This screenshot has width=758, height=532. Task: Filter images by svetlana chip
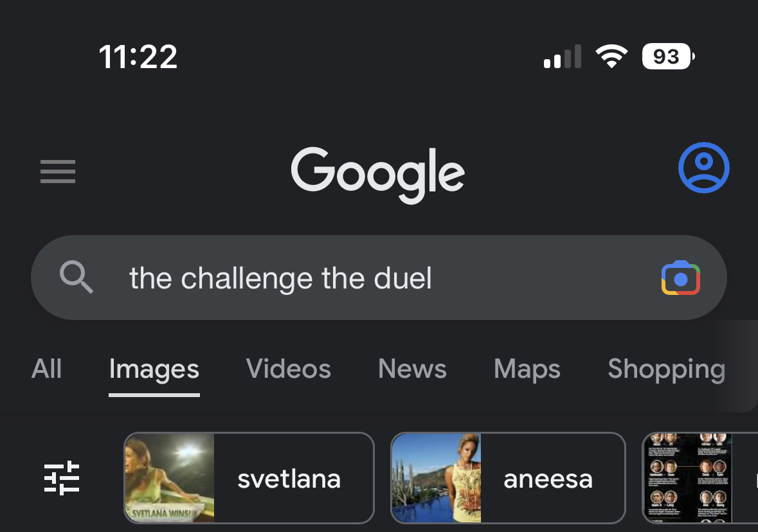(249, 478)
